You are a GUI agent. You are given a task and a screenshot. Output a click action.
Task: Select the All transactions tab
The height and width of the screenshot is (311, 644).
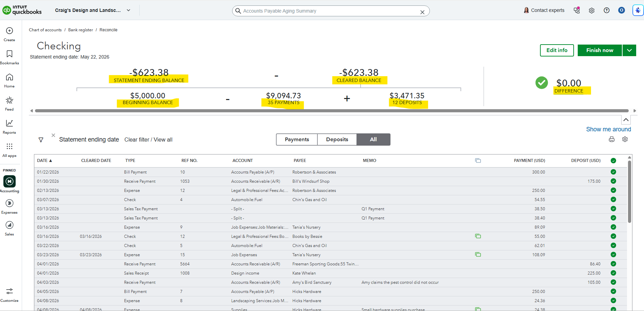373,140
